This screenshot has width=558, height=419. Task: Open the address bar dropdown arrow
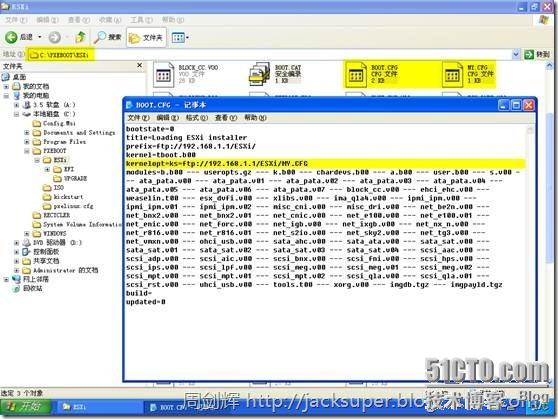tap(516, 54)
